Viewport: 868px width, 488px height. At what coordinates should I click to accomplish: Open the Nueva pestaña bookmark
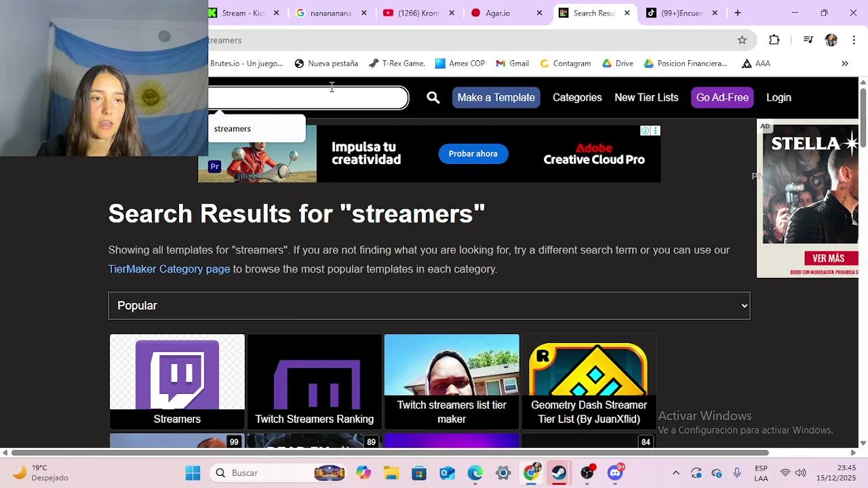coord(326,64)
